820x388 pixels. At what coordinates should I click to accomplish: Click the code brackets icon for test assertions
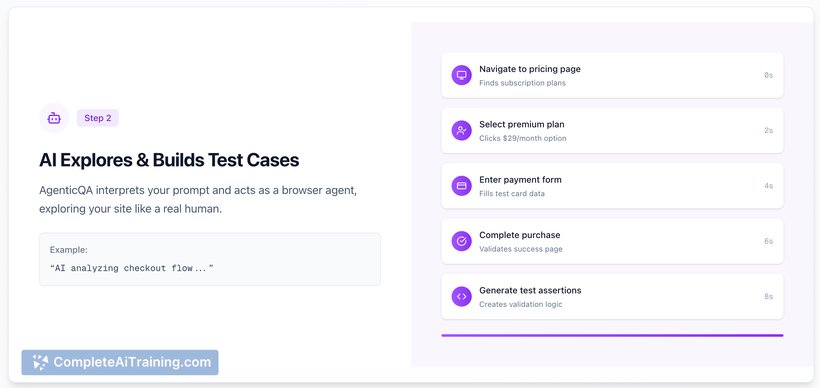[x=461, y=296]
